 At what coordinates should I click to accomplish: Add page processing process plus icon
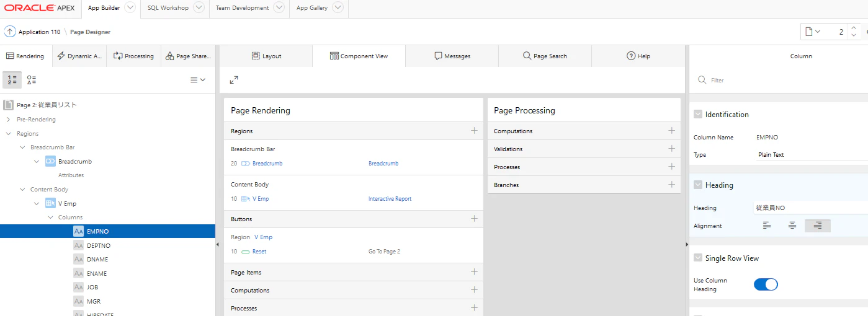coord(671,167)
